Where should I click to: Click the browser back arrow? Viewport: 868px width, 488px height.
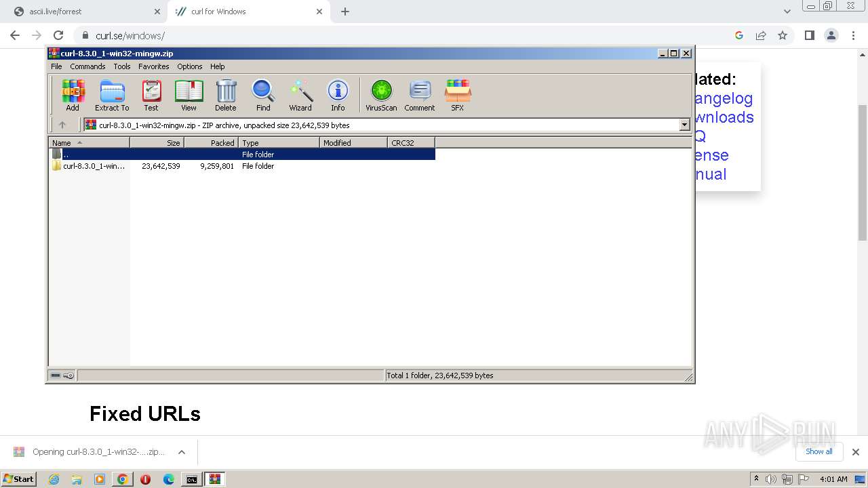click(x=15, y=35)
